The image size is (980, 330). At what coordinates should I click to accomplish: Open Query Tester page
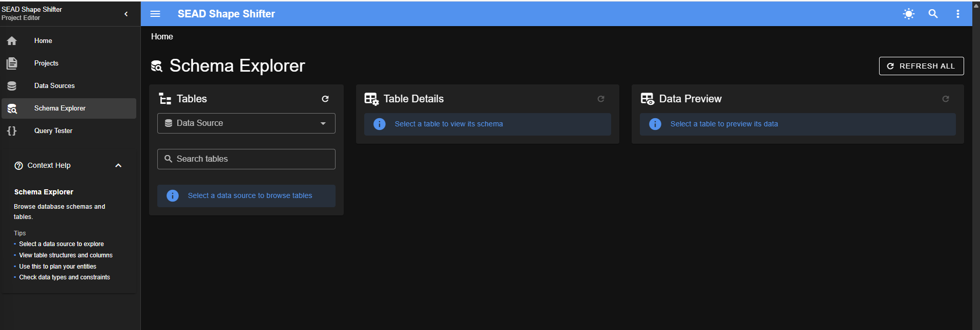click(53, 131)
